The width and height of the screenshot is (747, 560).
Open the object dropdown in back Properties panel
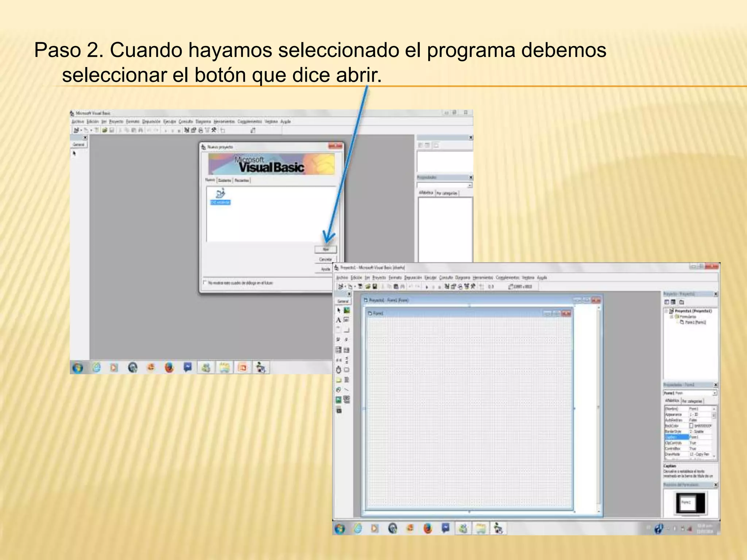(469, 185)
